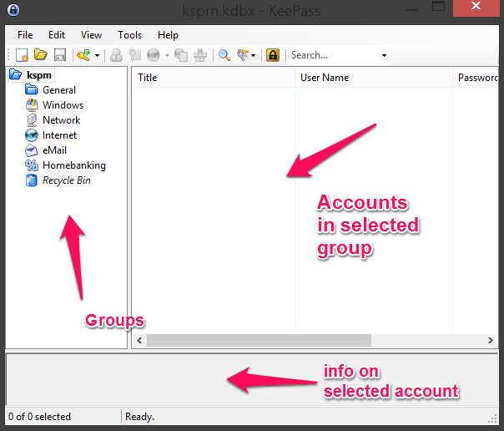
Task: Open the Add Entry dropdown arrow
Action: point(97,55)
